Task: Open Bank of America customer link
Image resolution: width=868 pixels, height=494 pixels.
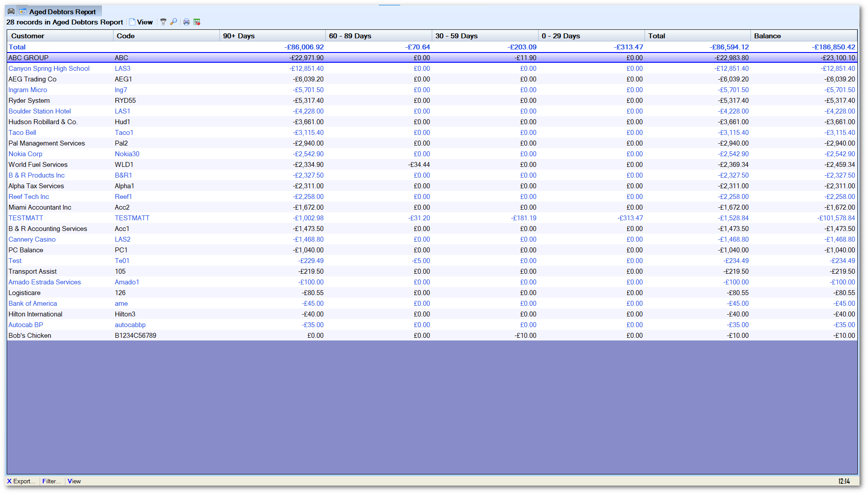Action: coord(32,304)
